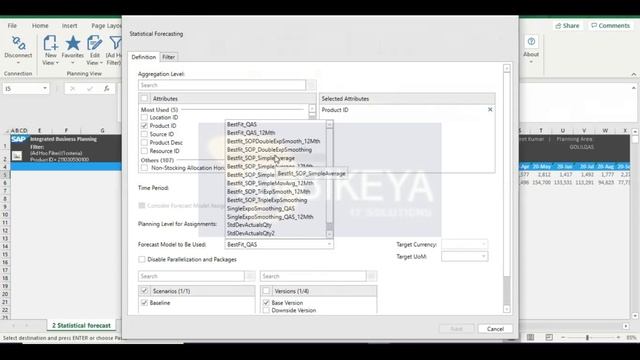Screen dimensions: 640x360
Task: Click the Disconnect icon in the ribbon
Action: click(18, 43)
